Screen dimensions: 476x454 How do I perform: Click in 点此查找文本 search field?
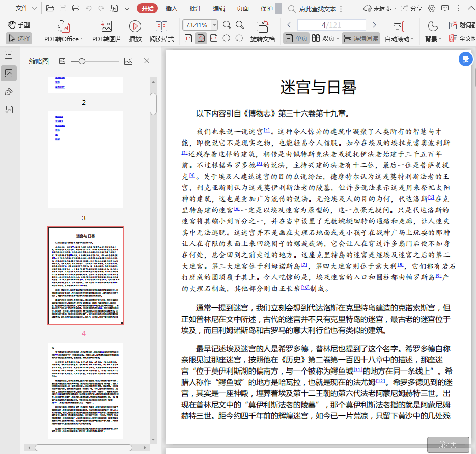tap(317, 9)
